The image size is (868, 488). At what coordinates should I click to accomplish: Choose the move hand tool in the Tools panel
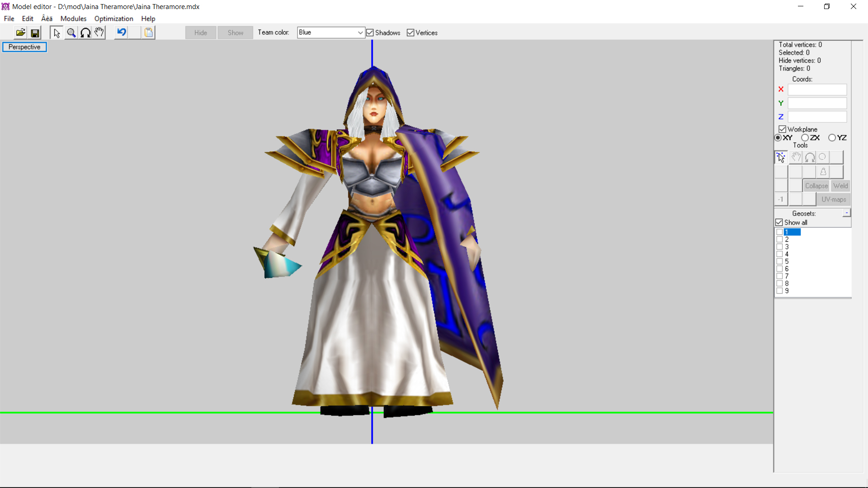point(796,157)
